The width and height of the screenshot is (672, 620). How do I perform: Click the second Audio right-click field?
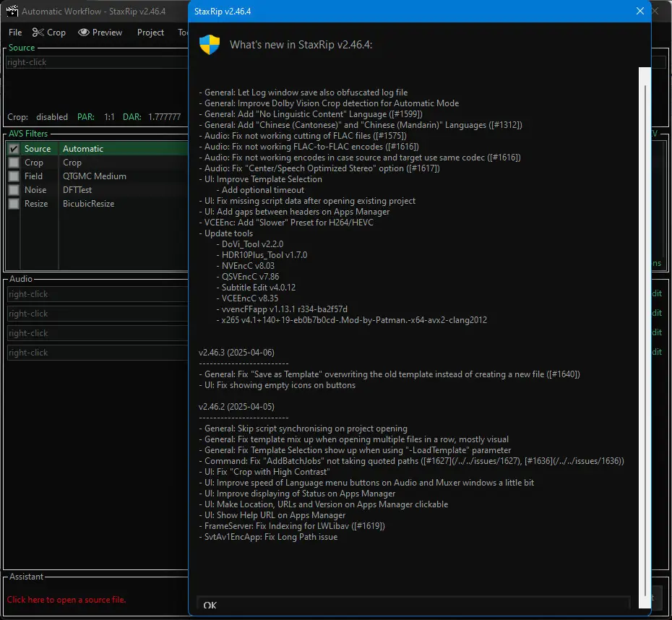[x=98, y=314]
